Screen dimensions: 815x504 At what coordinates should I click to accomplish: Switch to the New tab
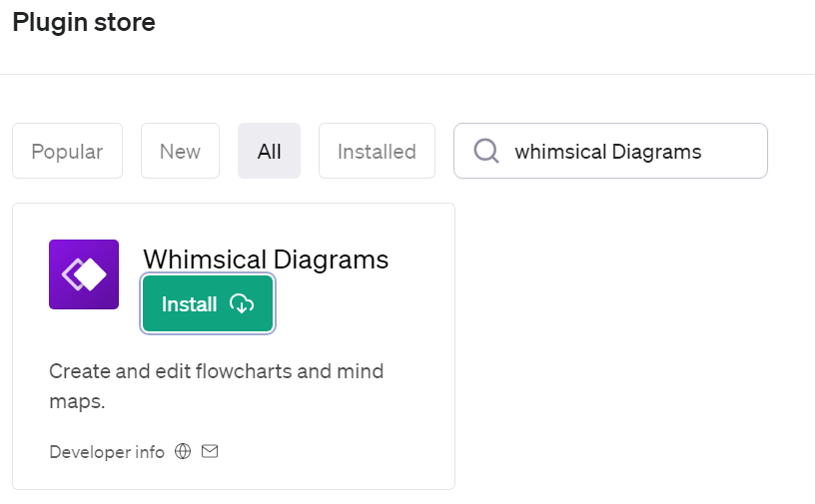tap(180, 151)
